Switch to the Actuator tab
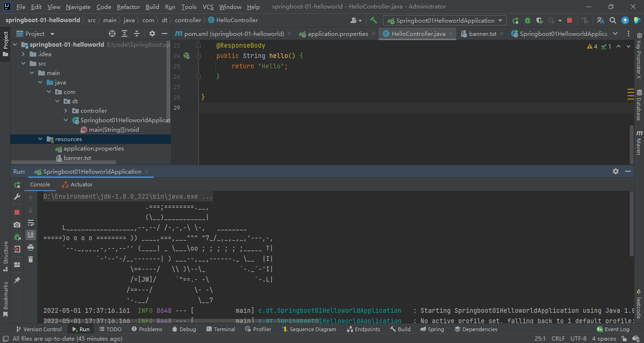This screenshot has height=343, width=644. point(77,184)
